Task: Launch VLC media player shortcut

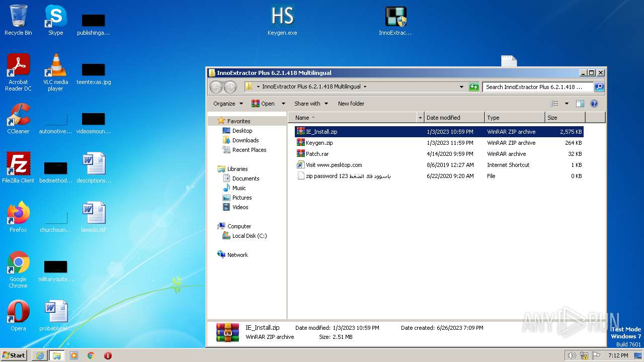Action: pos(55,72)
